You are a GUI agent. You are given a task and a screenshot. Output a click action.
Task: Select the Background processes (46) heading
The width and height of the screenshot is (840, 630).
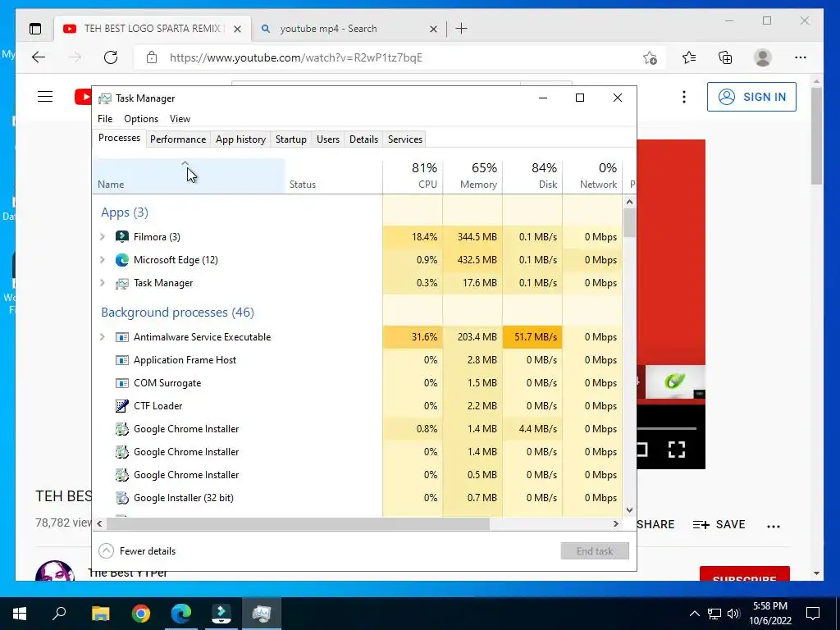(x=177, y=313)
